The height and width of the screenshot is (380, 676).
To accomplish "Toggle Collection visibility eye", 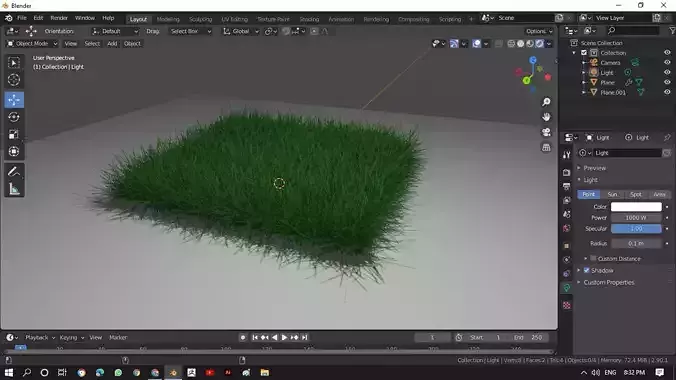I will pos(667,53).
